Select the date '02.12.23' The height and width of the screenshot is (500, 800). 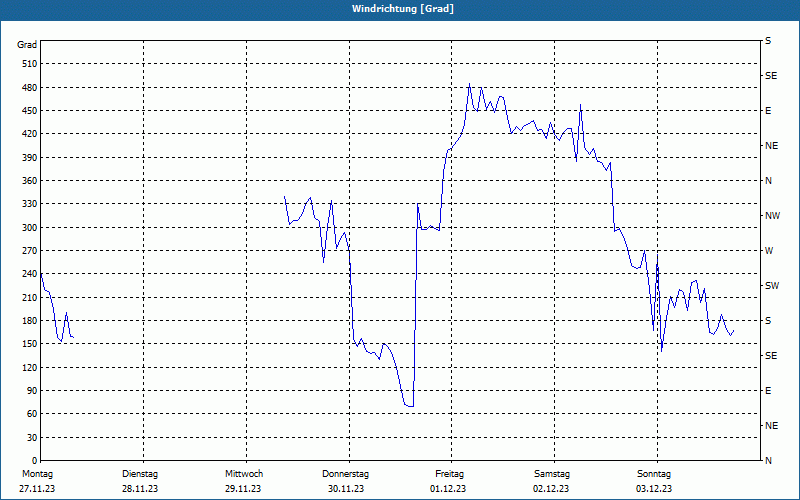[x=551, y=489]
